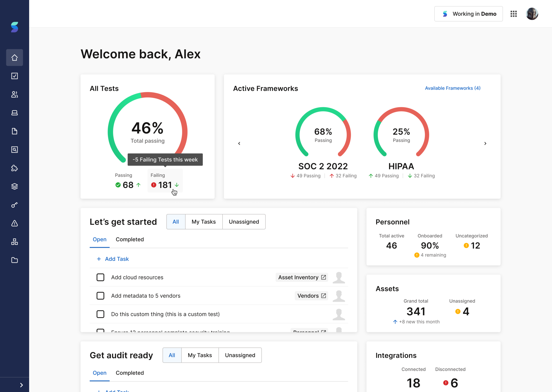Open the Risks warning-triangle icon in sidebar

pos(14,223)
